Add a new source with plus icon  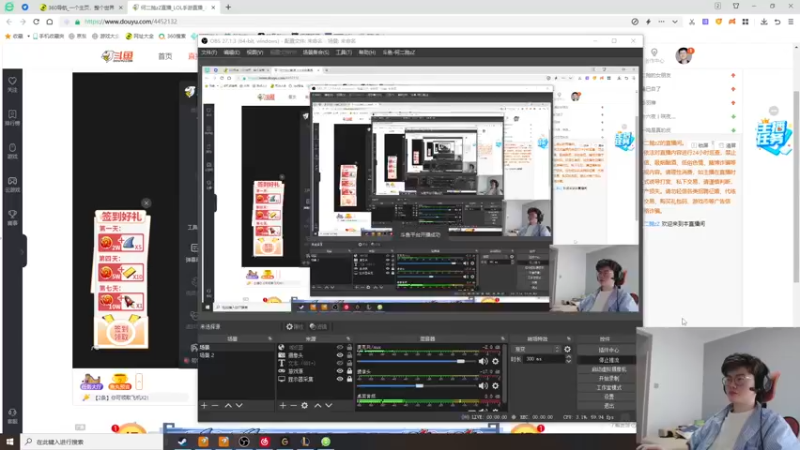click(283, 406)
